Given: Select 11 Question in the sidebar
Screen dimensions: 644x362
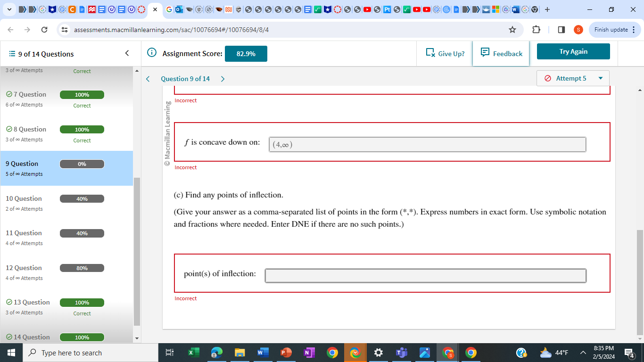Looking at the screenshot, I should coord(66,238).
